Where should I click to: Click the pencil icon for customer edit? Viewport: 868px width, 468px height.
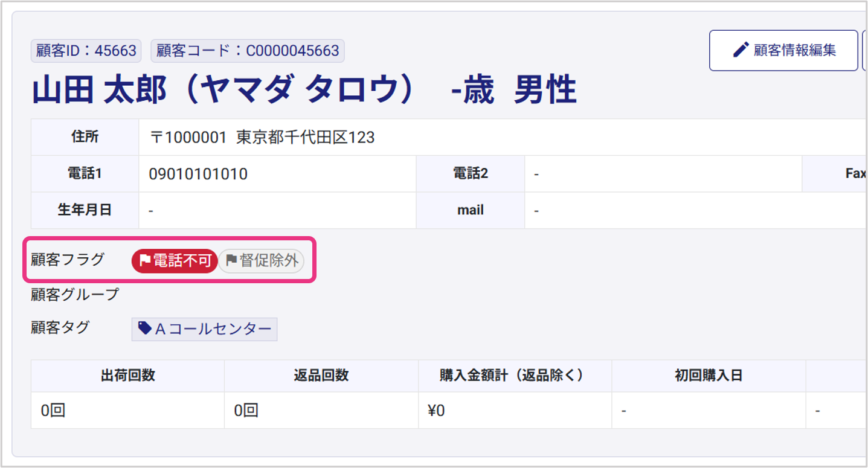tap(741, 50)
